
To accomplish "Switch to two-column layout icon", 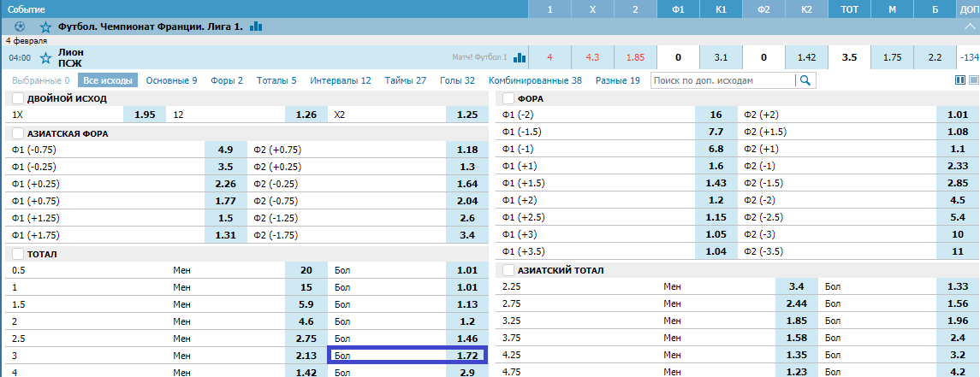I will 960,80.
